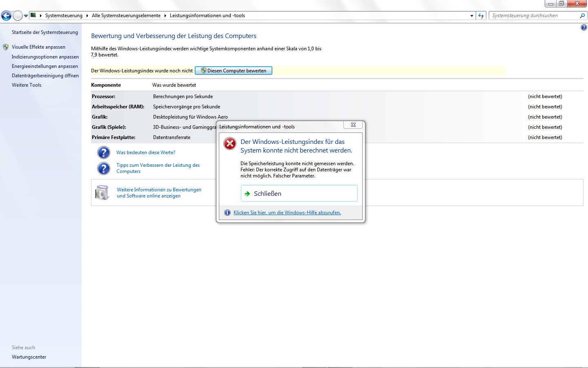Open Wartungscenter link
This screenshot has height=368, width=588.
coord(29,357)
